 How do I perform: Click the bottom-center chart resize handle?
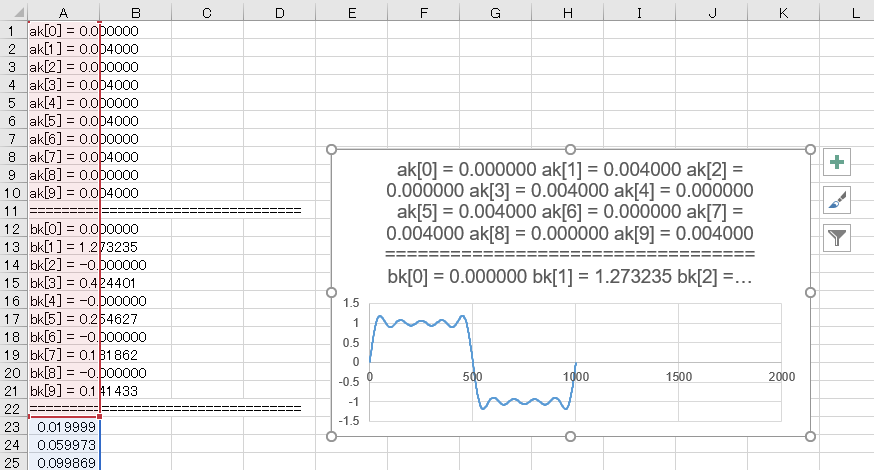(570, 436)
